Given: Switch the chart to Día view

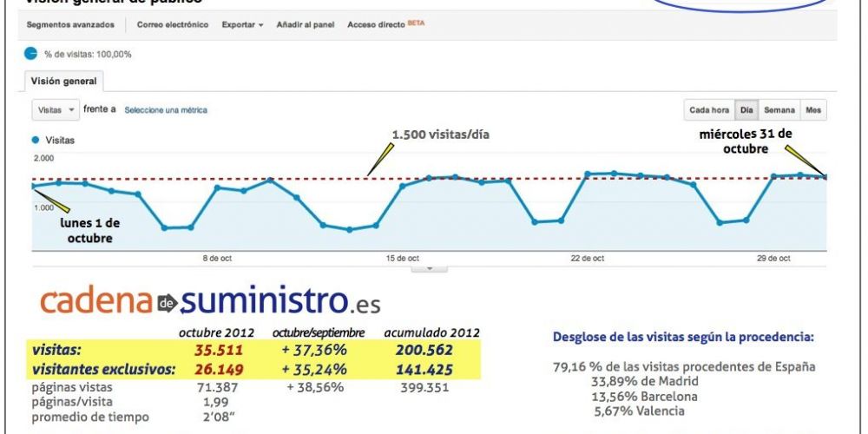Looking at the screenshot, I should [746, 110].
